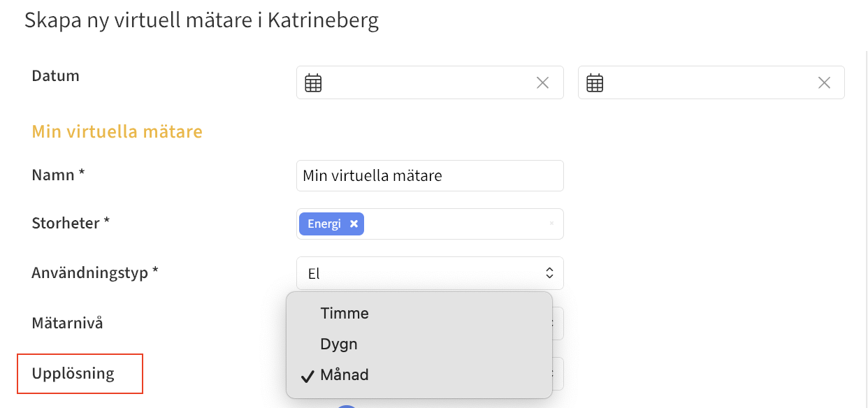Clear all Storheter selections with the small x
868x408 pixels.
tap(551, 224)
